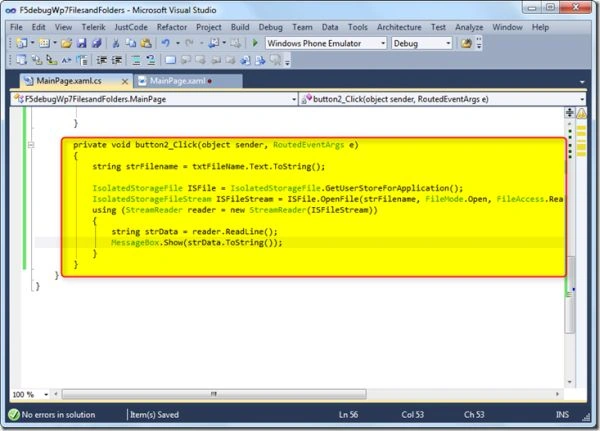
Task: Open the Analyze menu
Action: 469,27
